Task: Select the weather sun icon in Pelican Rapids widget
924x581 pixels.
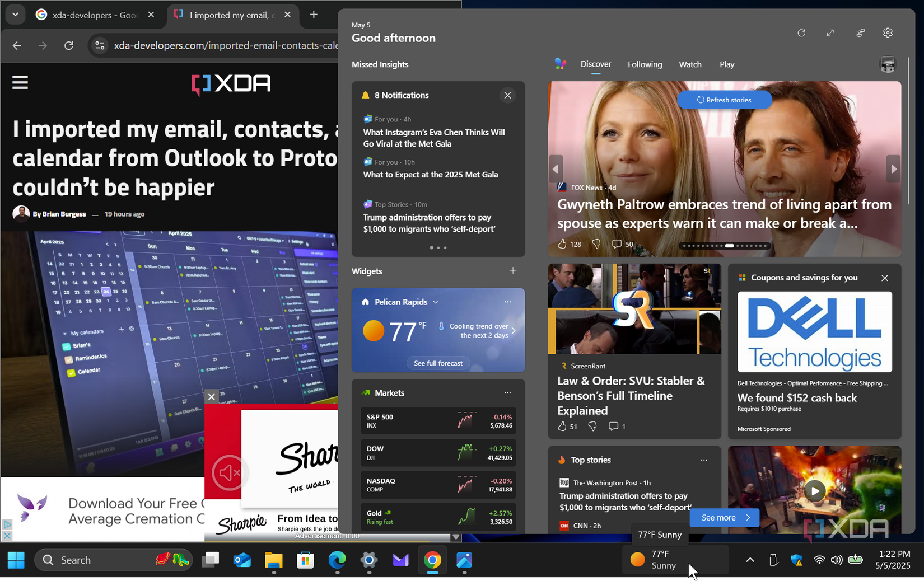Action: pyautogui.click(x=373, y=331)
